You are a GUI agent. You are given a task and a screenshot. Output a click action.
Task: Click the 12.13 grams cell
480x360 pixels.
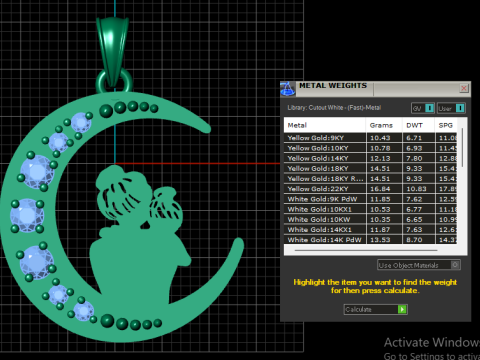click(384, 158)
